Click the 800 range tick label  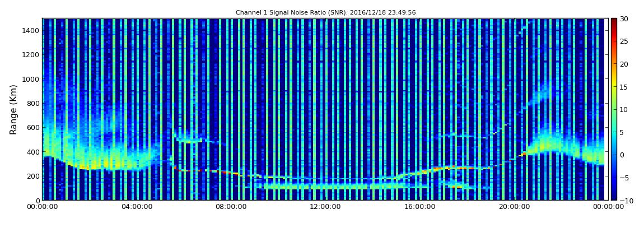pos(32,103)
